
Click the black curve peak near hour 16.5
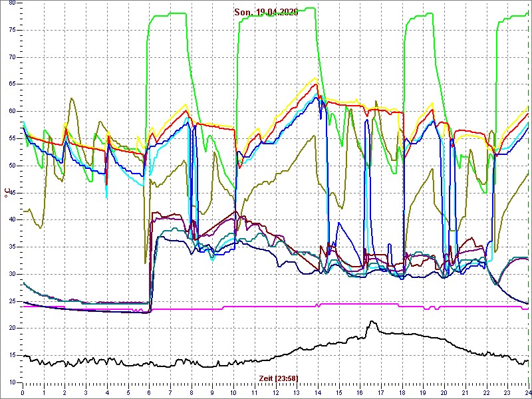[371, 322]
